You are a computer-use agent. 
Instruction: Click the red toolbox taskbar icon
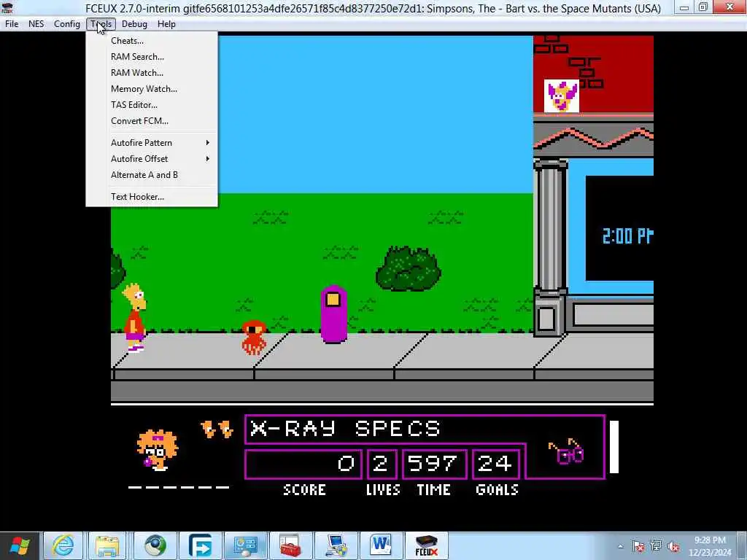[290, 546]
